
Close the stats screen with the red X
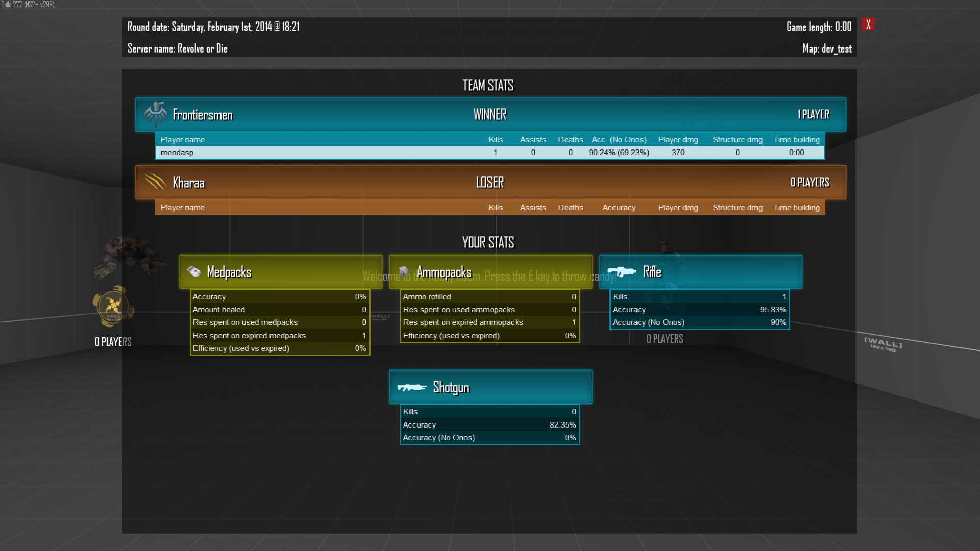click(868, 24)
